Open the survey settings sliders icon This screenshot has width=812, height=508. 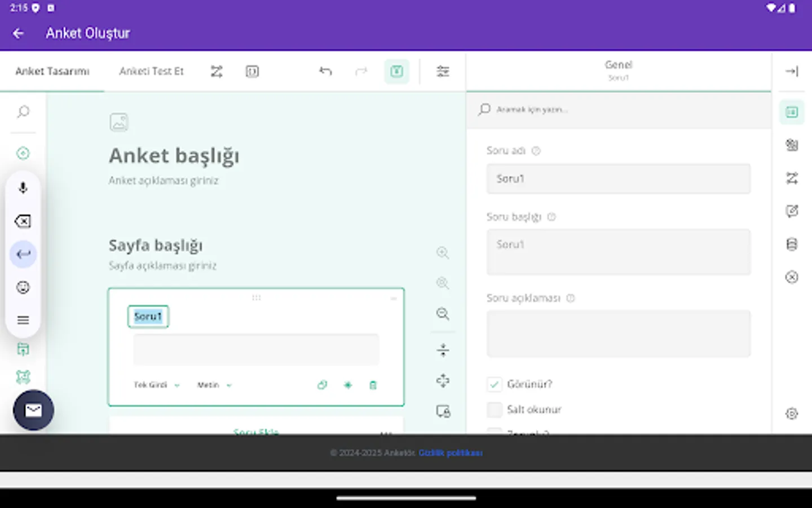(x=443, y=71)
